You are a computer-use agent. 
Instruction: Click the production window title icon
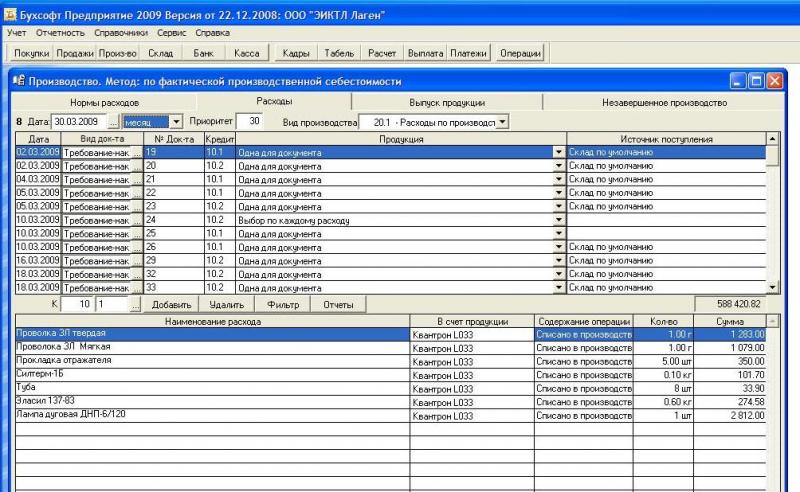18,81
